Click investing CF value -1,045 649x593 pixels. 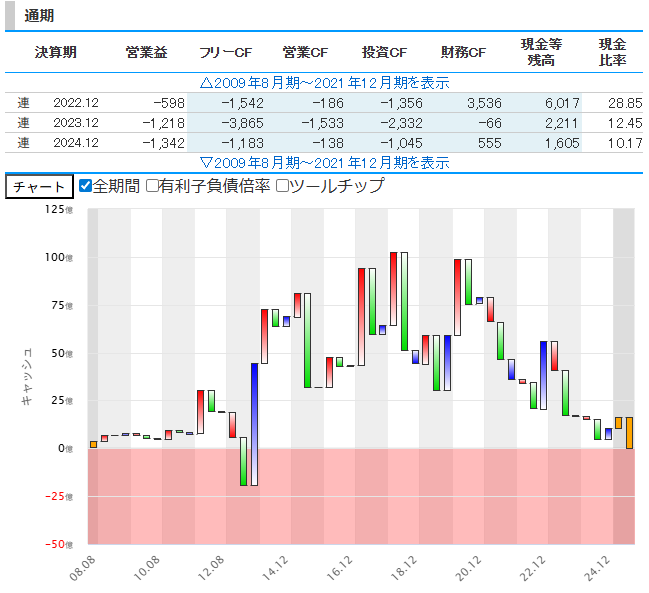coord(401,143)
